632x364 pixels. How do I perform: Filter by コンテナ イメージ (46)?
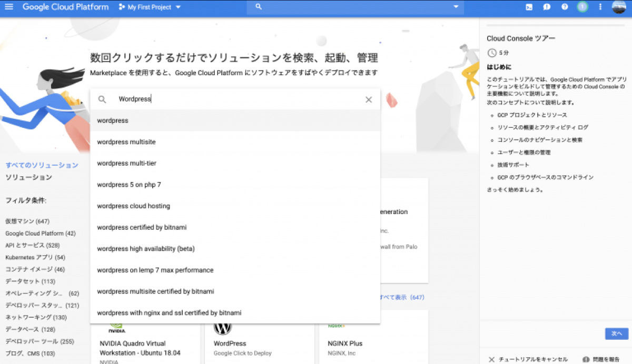pyautogui.click(x=35, y=269)
